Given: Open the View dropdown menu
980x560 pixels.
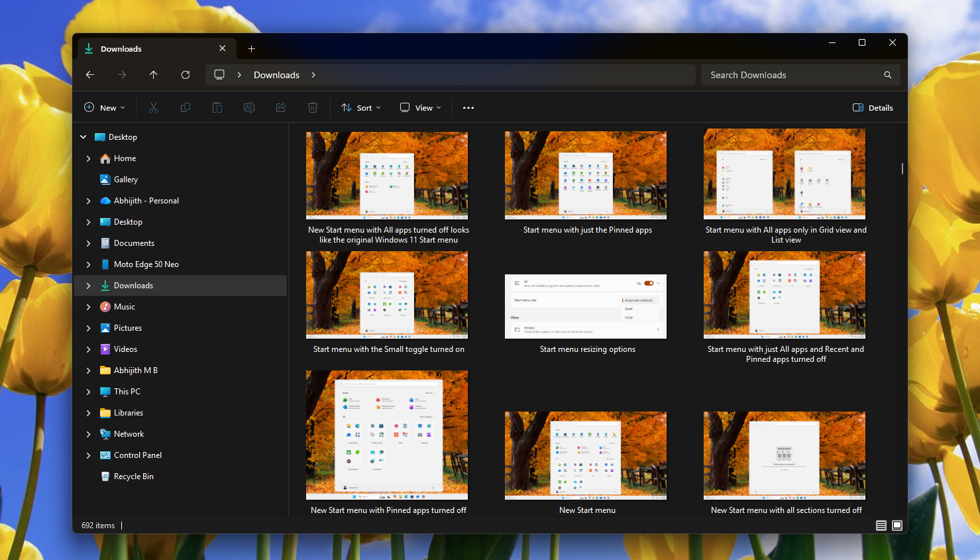Looking at the screenshot, I should click(421, 107).
